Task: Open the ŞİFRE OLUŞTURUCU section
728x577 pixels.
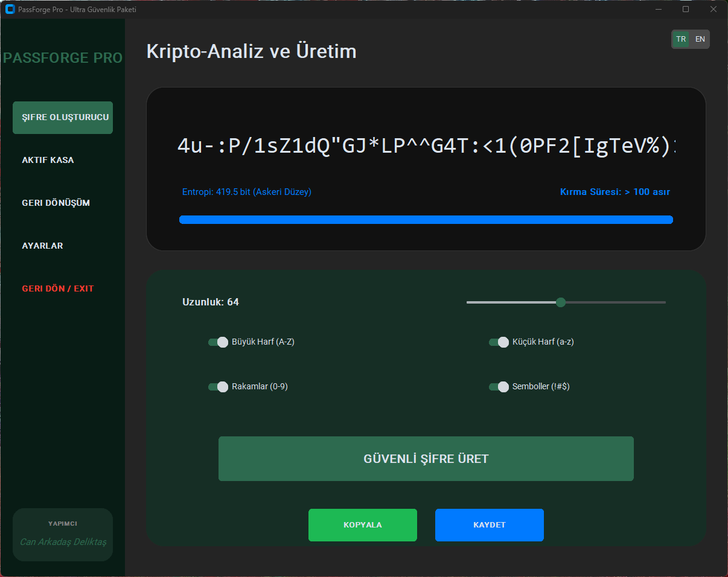Action: click(x=63, y=118)
